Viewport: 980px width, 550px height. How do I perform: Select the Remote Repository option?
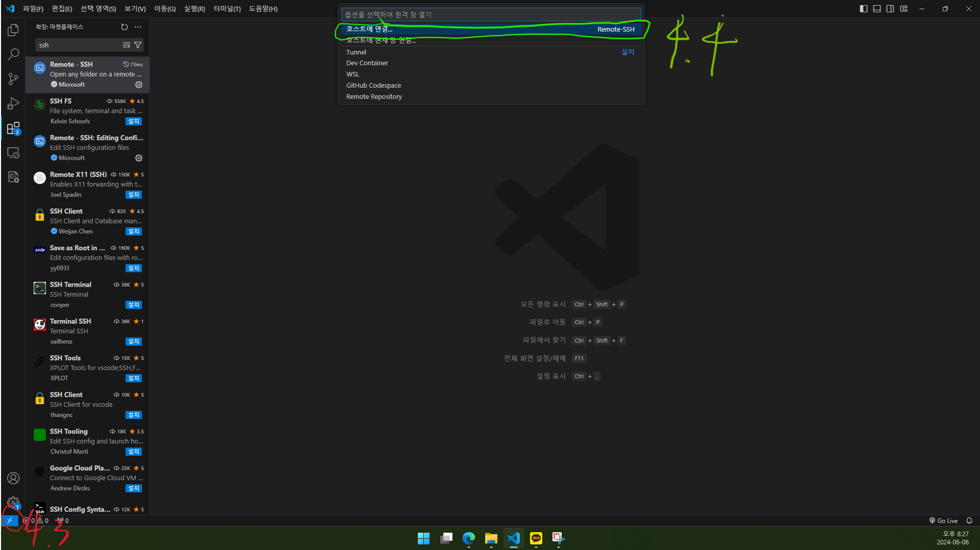point(491,97)
